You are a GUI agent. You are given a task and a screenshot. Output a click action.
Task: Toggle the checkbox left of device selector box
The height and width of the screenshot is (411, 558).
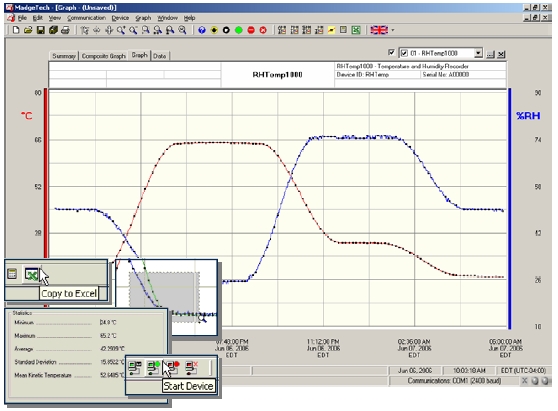tap(391, 53)
